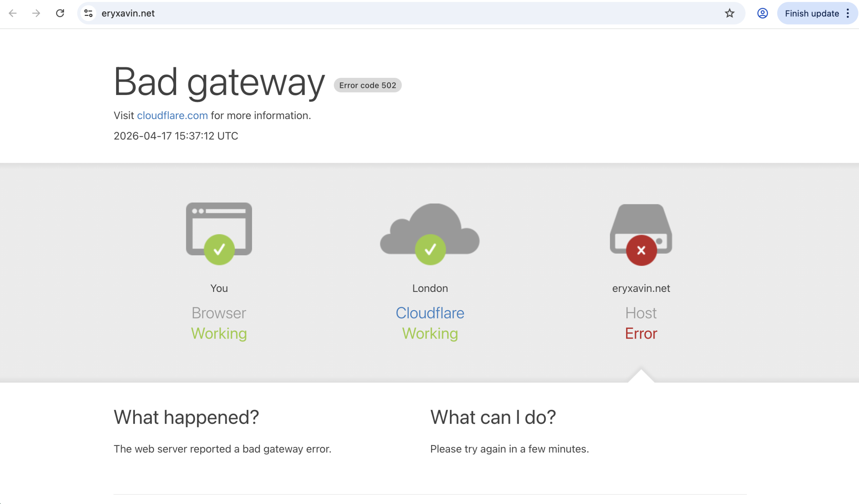Visit the cloudflare.com information link
Screen dimensions: 859x504
[172, 115]
